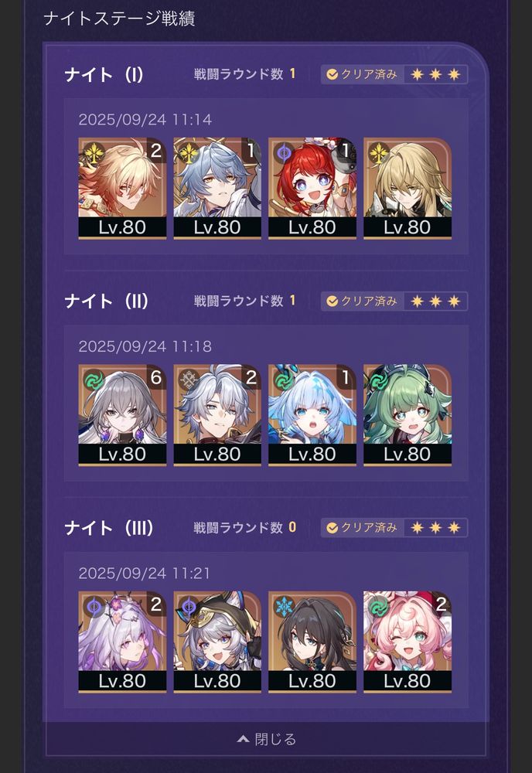
Task: Click the three-star rating for ナイト (I)
Action: point(435,74)
